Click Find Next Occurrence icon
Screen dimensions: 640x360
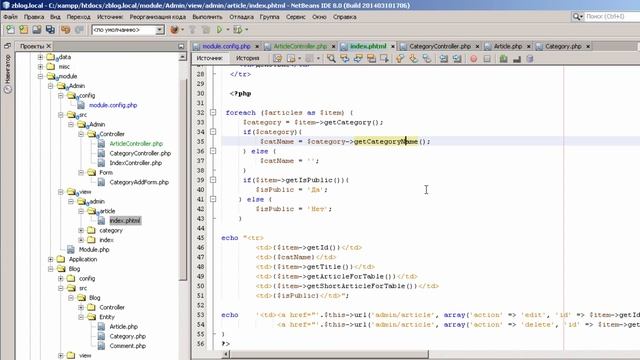(x=358, y=59)
